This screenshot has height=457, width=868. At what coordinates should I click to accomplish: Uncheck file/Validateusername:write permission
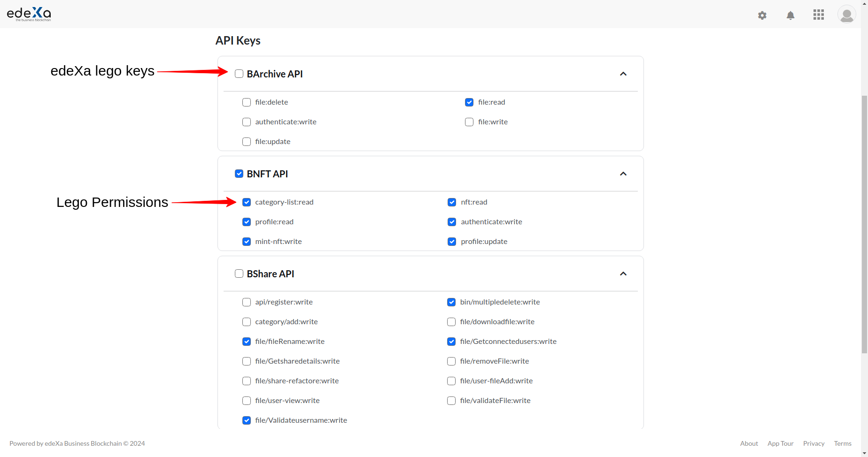coord(247,420)
